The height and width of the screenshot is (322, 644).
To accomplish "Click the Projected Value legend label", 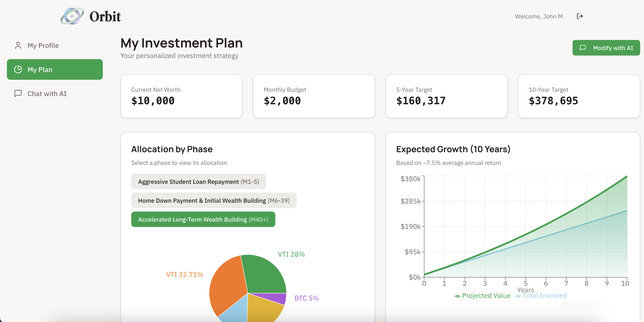I will [x=486, y=296].
